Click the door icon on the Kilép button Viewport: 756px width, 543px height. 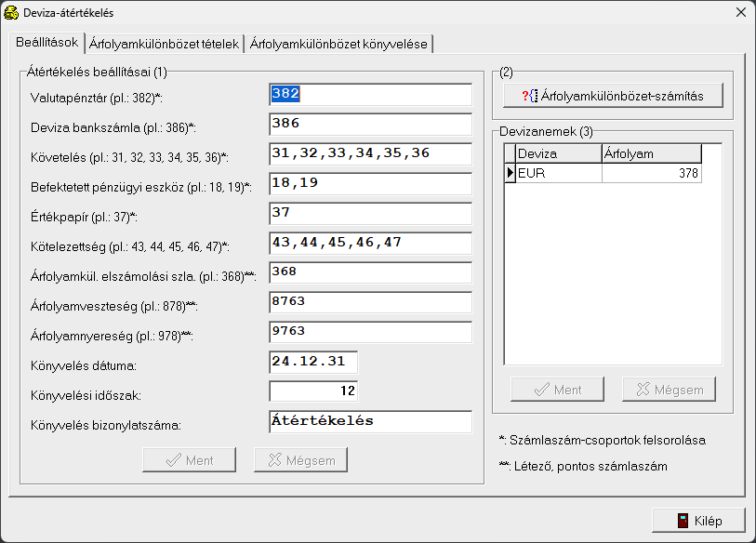(x=683, y=521)
